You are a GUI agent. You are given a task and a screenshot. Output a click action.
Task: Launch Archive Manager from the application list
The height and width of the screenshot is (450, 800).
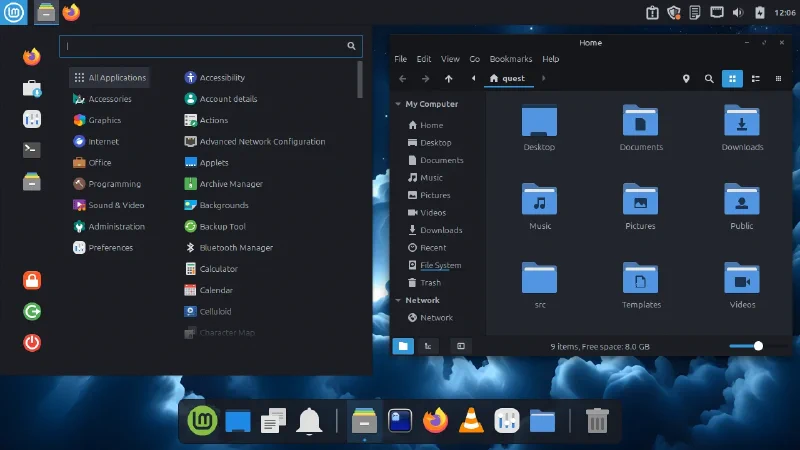tap(223, 184)
